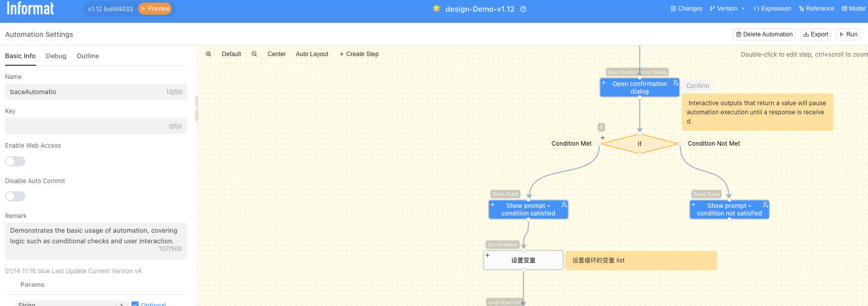Collapse the left settings panel handle

click(196, 109)
